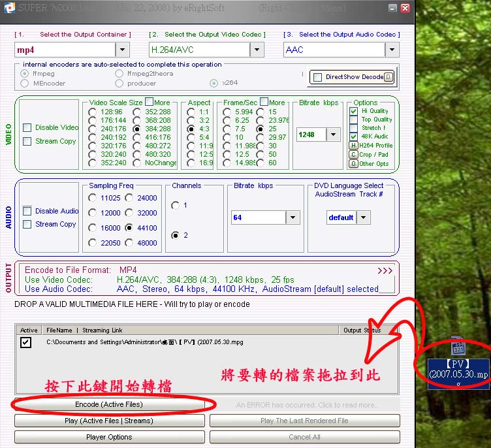Select 1 audio channel

click(176, 205)
